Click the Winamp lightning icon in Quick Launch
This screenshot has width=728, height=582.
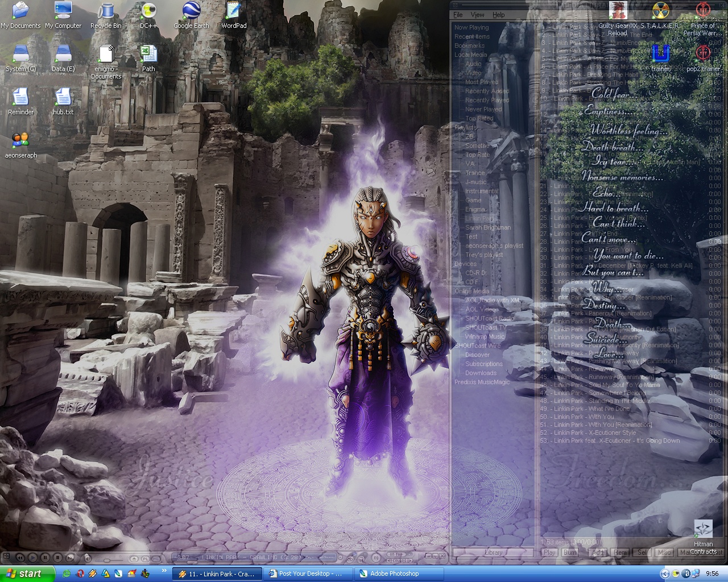[x=93, y=573]
